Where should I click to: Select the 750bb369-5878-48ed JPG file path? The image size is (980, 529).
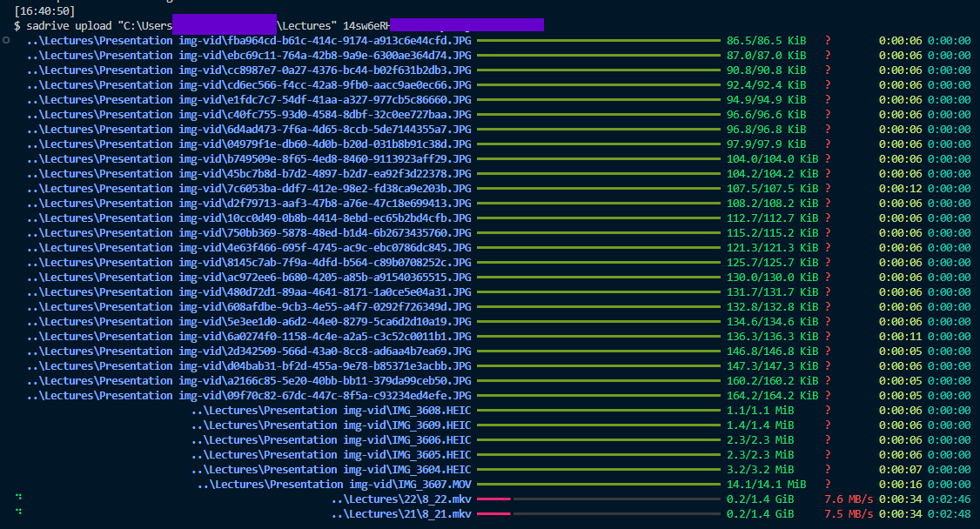tap(249, 233)
